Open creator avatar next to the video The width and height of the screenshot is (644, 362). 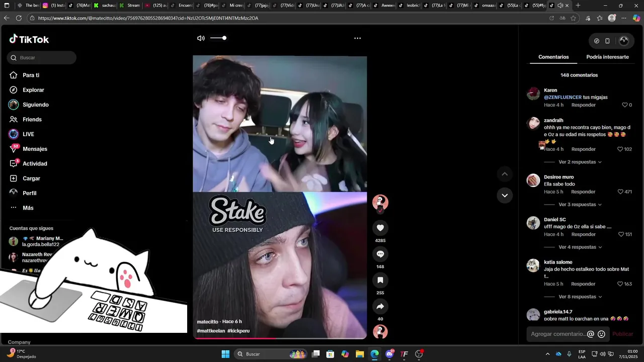pyautogui.click(x=380, y=203)
